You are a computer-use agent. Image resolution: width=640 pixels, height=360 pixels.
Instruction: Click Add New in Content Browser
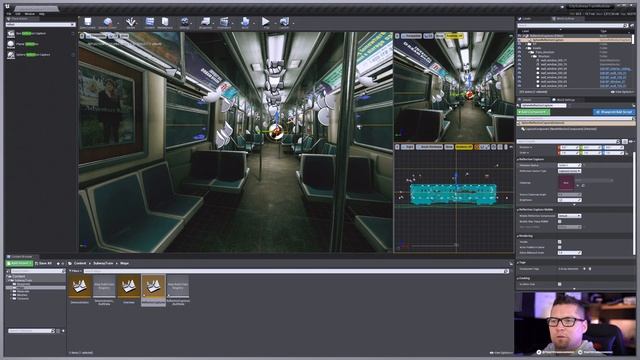pos(19,264)
